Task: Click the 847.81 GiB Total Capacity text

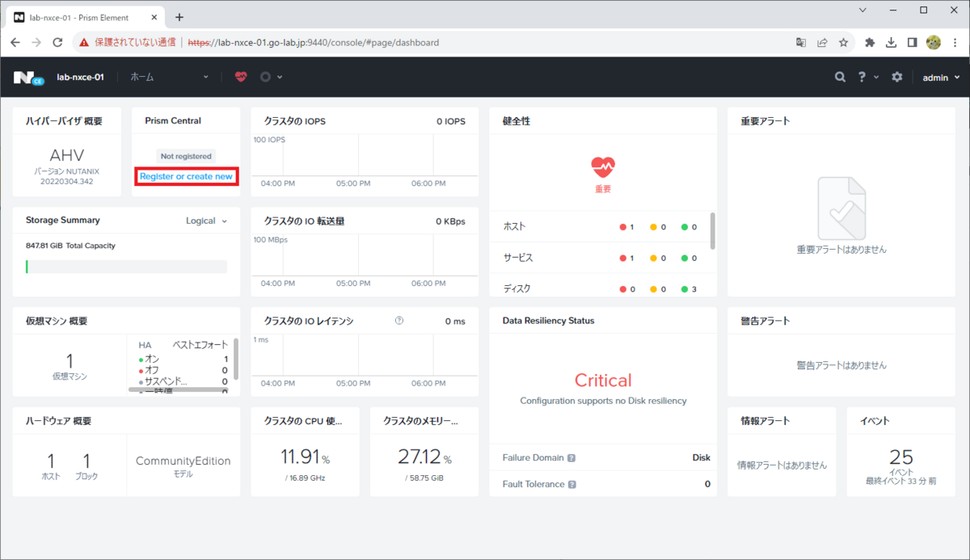Action: (70, 246)
